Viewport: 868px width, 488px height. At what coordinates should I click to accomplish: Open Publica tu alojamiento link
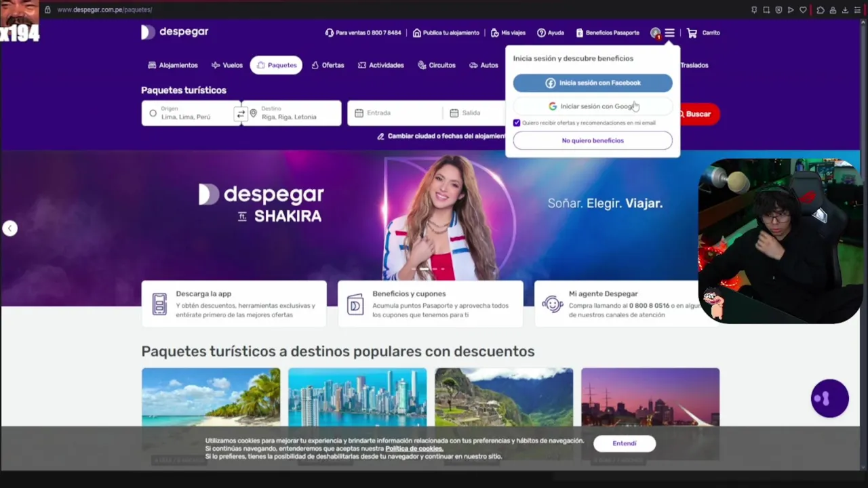coord(446,33)
